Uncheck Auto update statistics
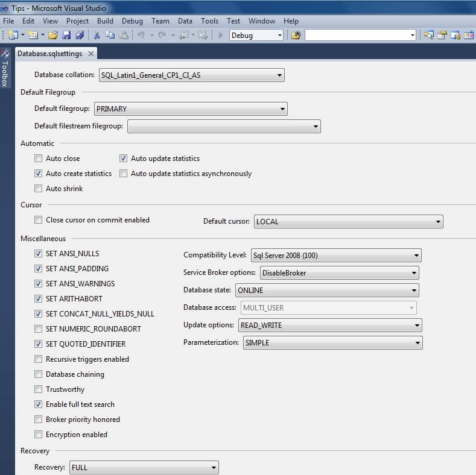 (x=123, y=159)
